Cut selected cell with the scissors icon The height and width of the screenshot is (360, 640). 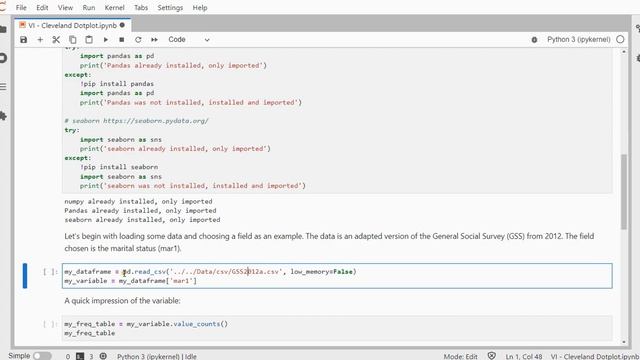(x=56, y=40)
